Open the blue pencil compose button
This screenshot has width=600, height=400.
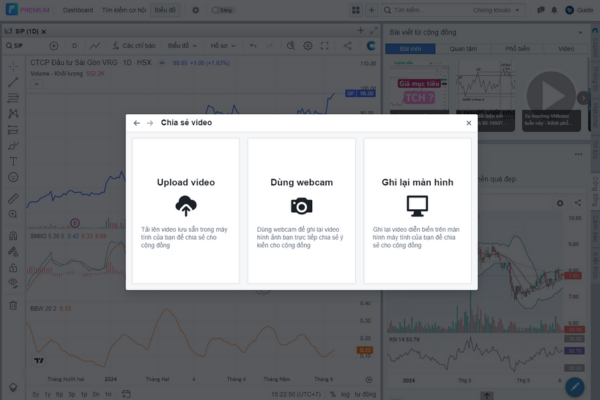pyautogui.click(x=575, y=387)
